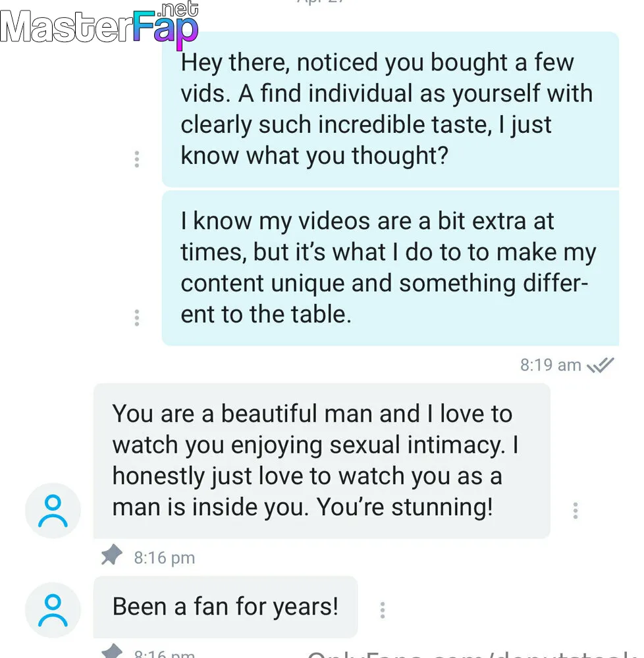The width and height of the screenshot is (644, 658).
Task: Select the 'I know my videos' message bubble
Action: pyautogui.click(x=390, y=268)
